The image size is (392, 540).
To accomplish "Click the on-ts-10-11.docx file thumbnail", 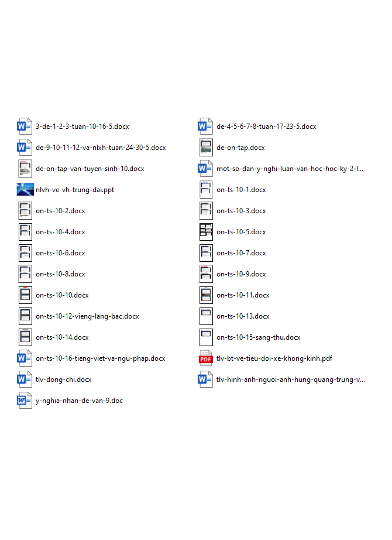I will pos(205,295).
